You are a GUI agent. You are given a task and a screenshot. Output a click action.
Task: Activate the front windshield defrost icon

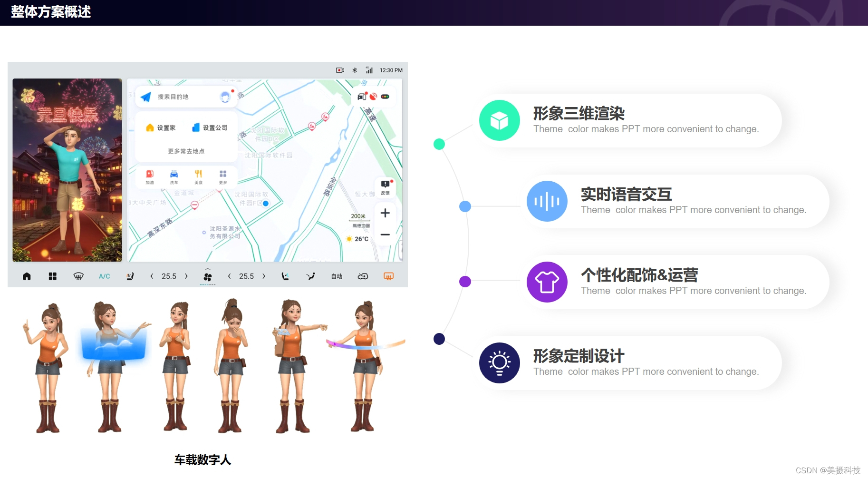coord(78,276)
